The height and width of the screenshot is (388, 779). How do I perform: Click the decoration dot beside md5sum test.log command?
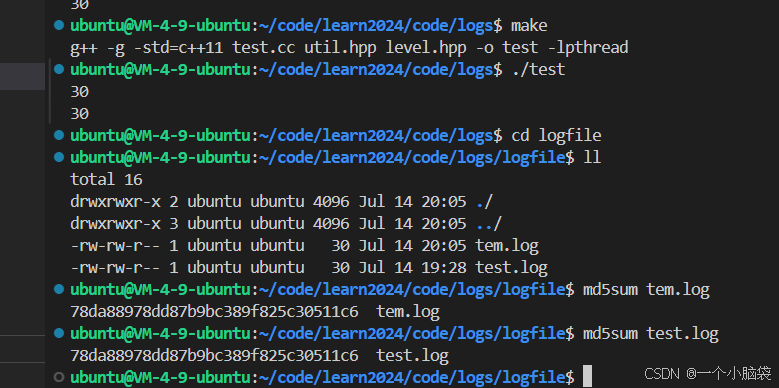pos(59,333)
